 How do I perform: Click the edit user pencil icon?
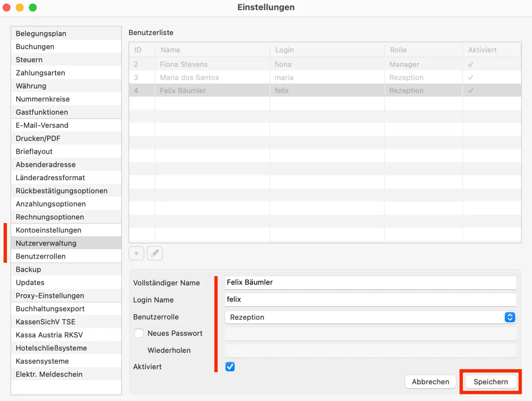[155, 253]
